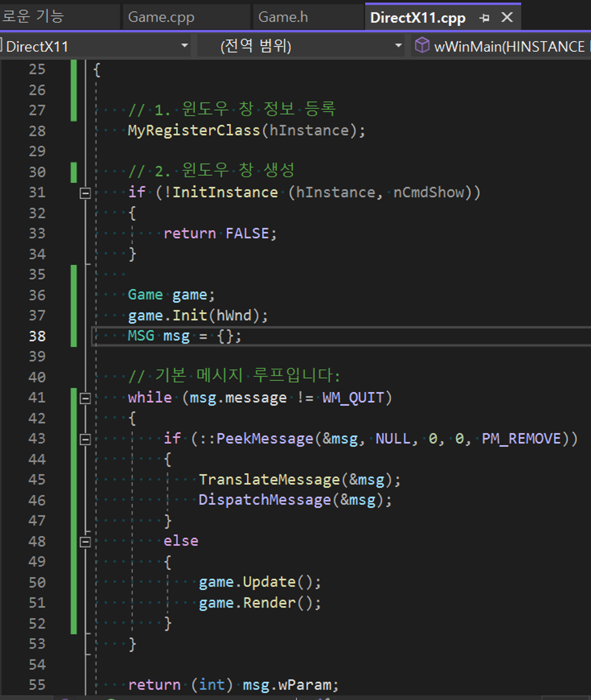Click the WM_QUIT macro
Image resolution: width=591 pixels, height=700 pixels.
coord(353,398)
